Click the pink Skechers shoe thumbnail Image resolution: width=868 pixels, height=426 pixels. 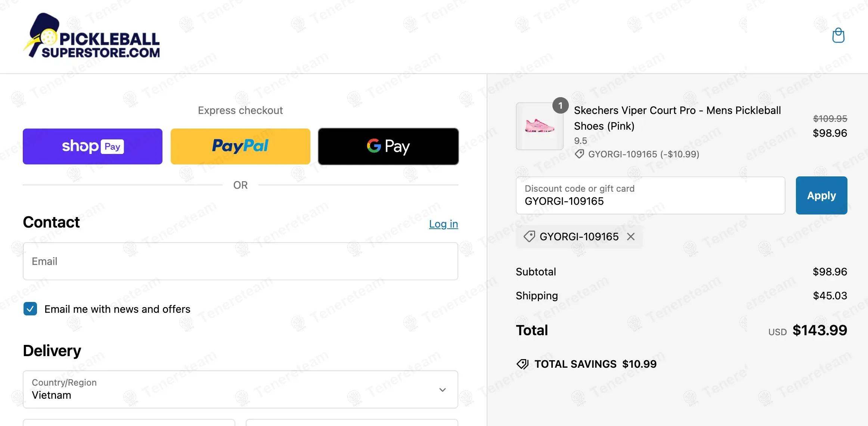pyautogui.click(x=539, y=126)
